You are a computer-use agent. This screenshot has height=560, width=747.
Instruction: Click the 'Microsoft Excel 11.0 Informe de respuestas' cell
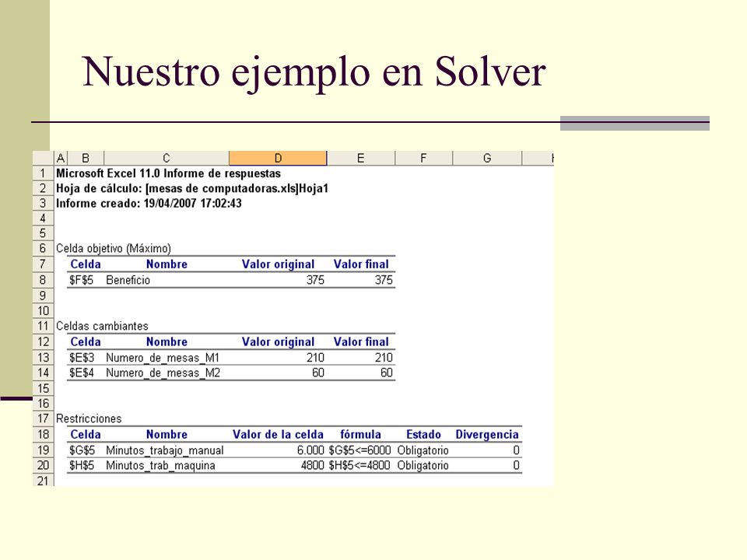click(168, 173)
